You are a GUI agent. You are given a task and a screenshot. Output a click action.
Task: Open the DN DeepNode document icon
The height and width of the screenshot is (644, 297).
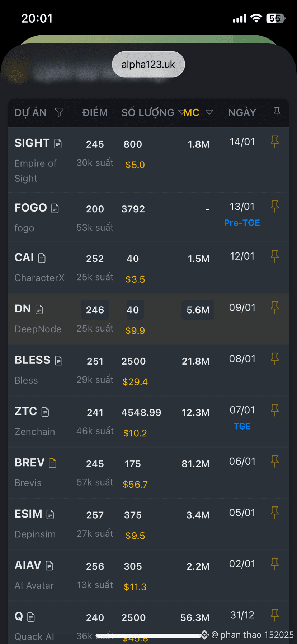[x=39, y=309]
